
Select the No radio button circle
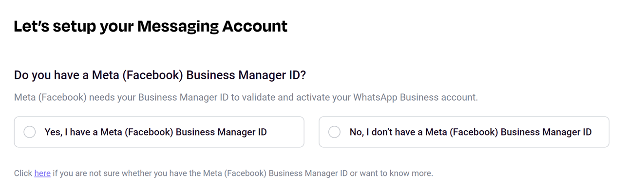point(334,132)
